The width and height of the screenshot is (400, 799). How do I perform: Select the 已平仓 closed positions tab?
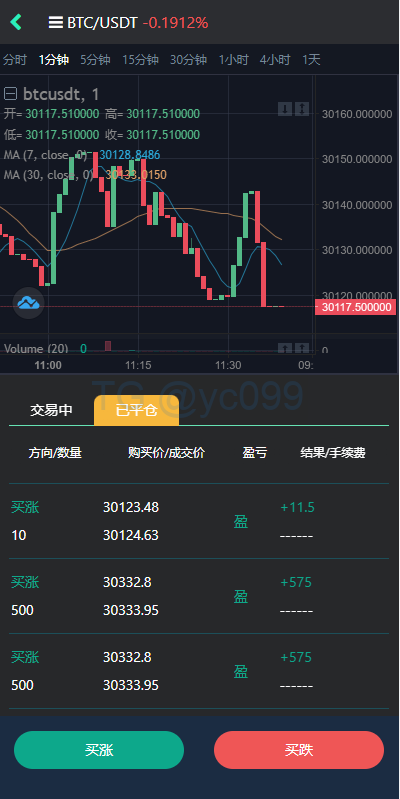(x=137, y=410)
